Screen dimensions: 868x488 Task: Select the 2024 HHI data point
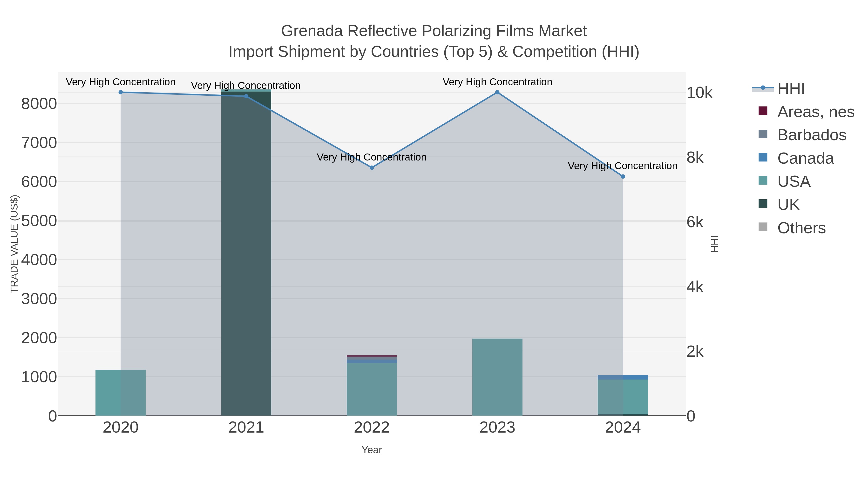(623, 176)
